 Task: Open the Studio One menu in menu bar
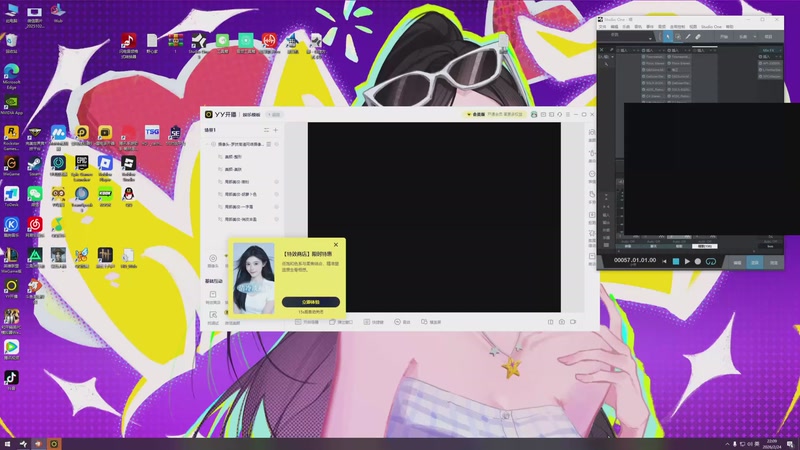pos(711,27)
